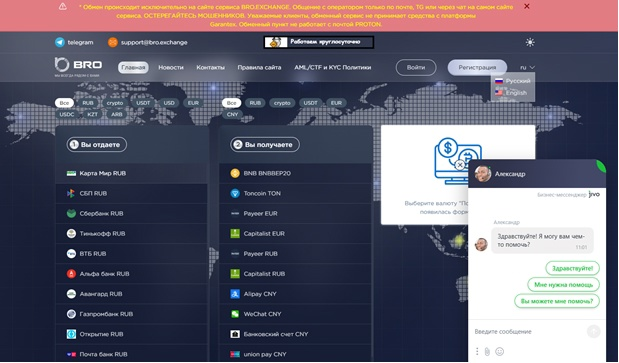Open the Telegram contact icon
The width and height of the screenshot is (619, 363).
(60, 42)
